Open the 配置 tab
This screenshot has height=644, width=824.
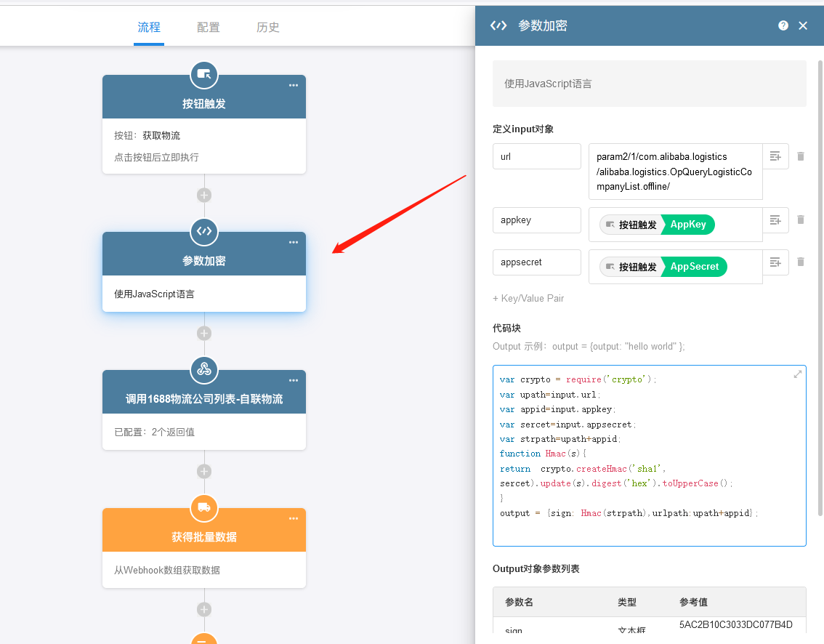208,28
